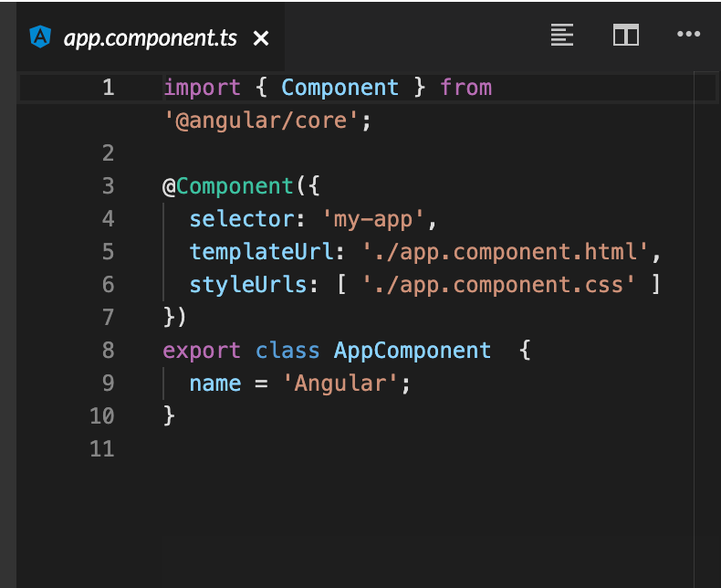Viewport: 721px width, 588px height.
Task: Click the 'export' keyword
Action: click(202, 351)
